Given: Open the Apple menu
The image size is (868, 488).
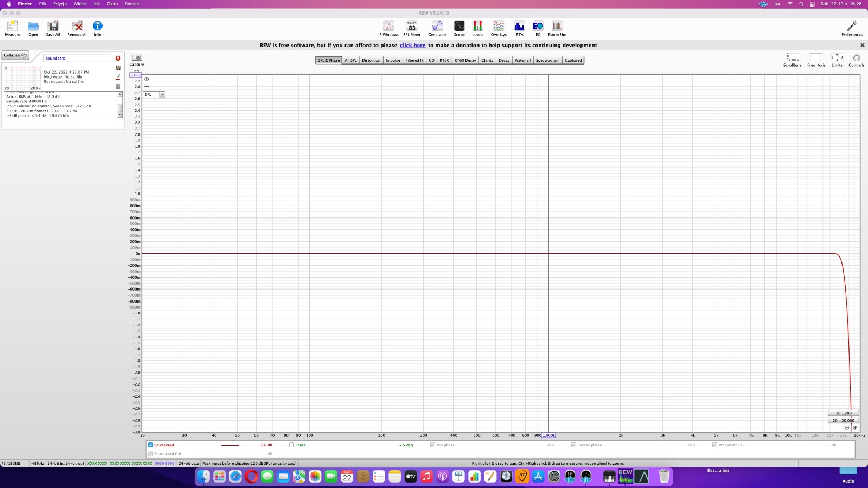Looking at the screenshot, I should [x=9, y=4].
